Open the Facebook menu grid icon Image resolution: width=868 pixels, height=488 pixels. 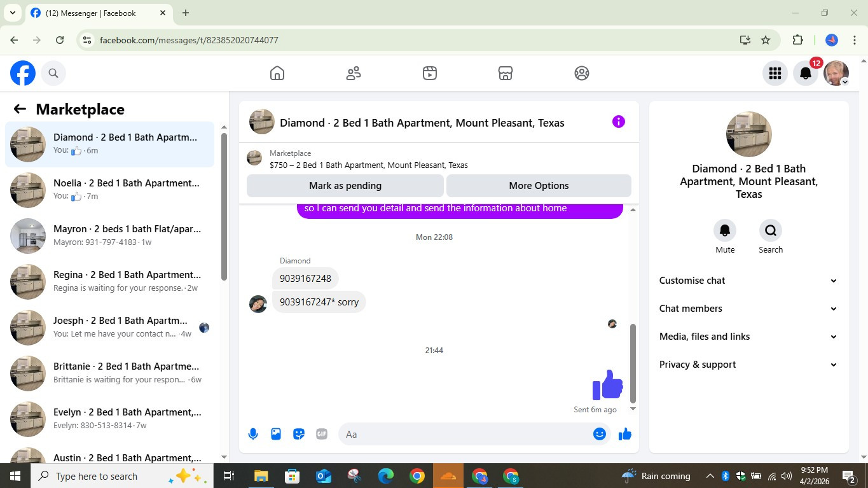775,73
